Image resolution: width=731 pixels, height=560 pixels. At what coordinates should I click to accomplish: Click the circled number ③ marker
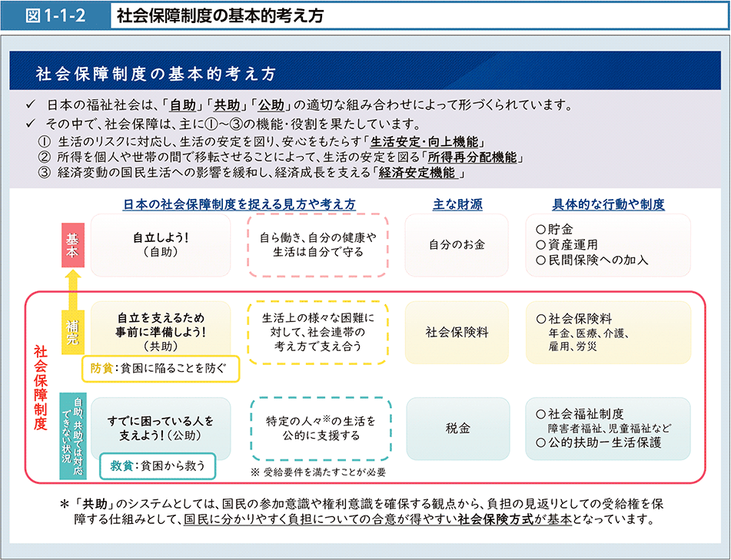tap(44, 173)
